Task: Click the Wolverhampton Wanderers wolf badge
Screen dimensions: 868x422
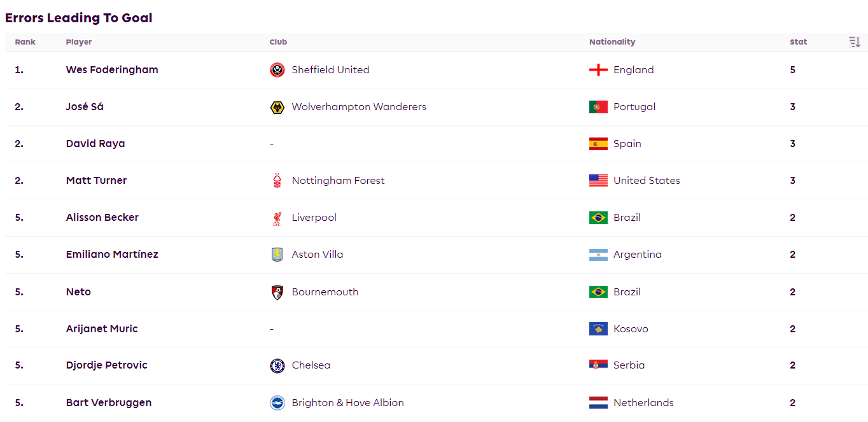Action: pos(277,107)
